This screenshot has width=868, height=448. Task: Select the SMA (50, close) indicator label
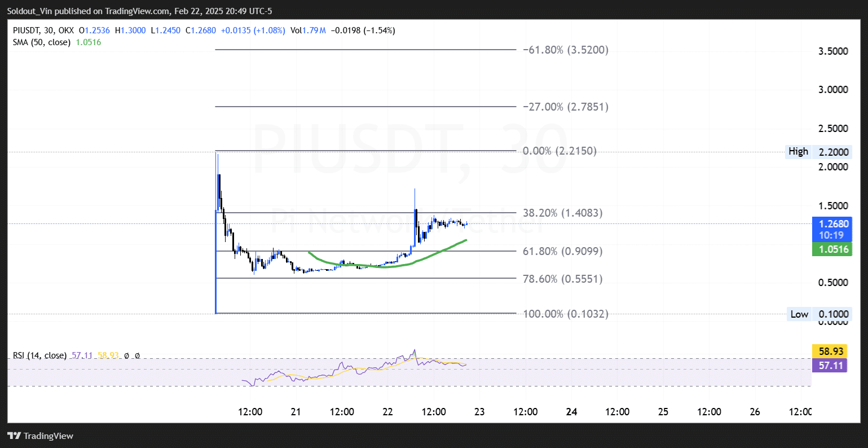(41, 42)
